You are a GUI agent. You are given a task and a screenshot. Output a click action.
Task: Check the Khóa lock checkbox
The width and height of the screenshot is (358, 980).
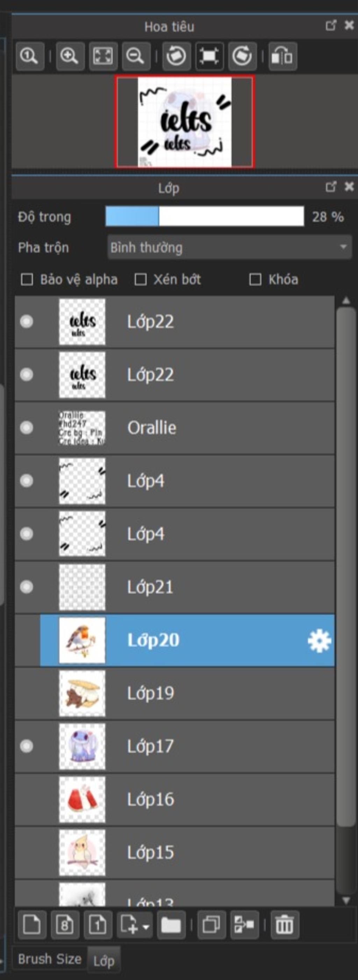coord(255,280)
